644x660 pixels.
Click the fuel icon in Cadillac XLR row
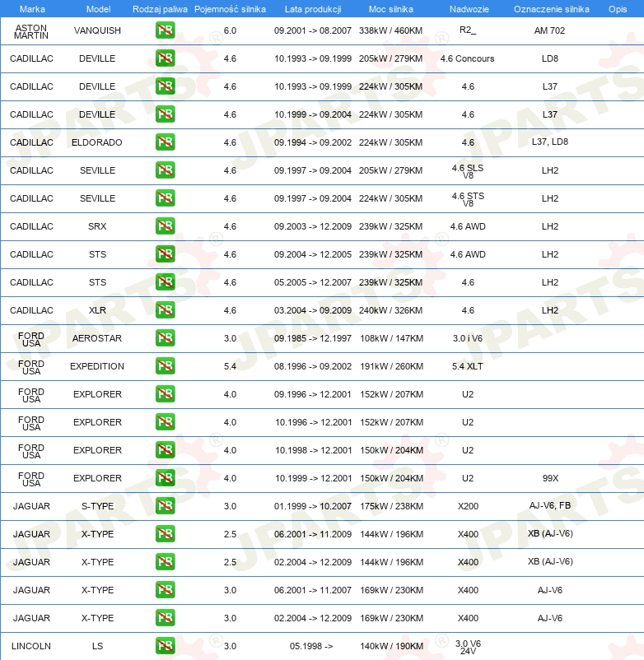(165, 310)
